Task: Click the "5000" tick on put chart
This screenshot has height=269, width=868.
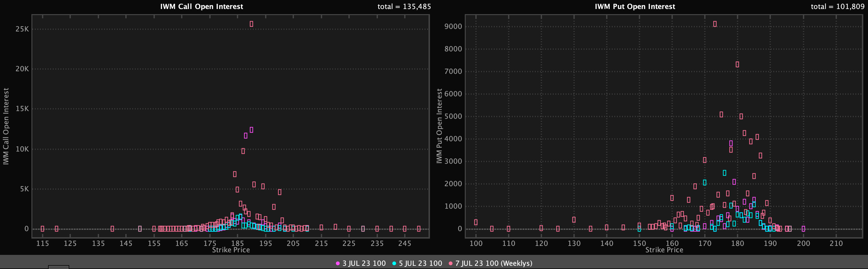Action: point(453,116)
